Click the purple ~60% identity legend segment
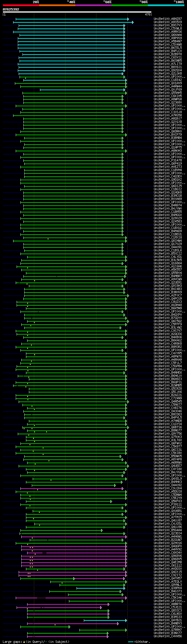The width and height of the screenshot is (187, 644). 93,5
